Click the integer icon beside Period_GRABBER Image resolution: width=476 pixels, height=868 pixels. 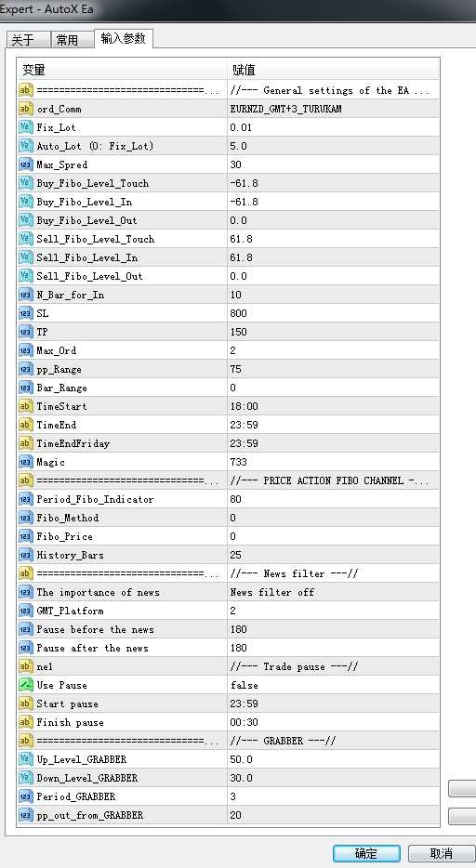coord(26,796)
